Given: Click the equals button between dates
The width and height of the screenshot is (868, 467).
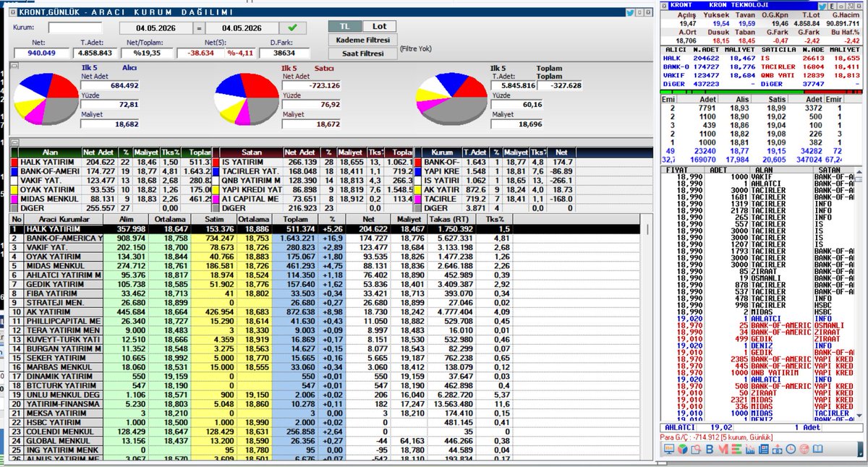Looking at the screenshot, I should click(x=199, y=28).
